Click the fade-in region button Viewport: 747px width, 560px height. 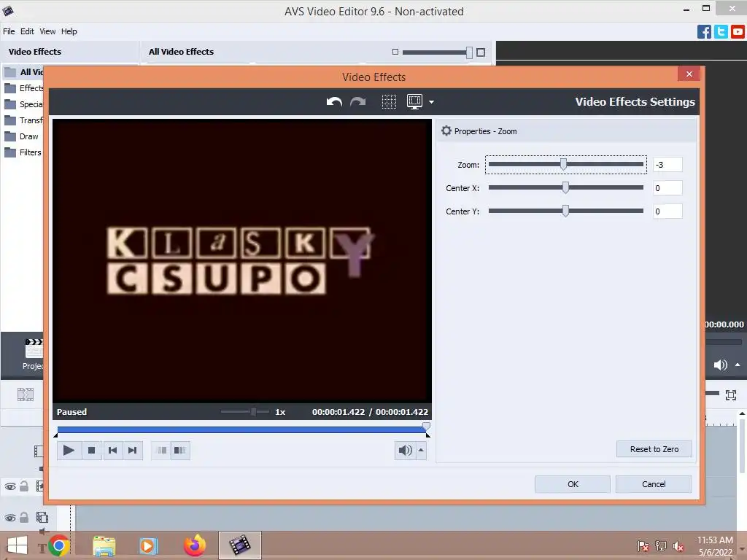click(x=161, y=450)
